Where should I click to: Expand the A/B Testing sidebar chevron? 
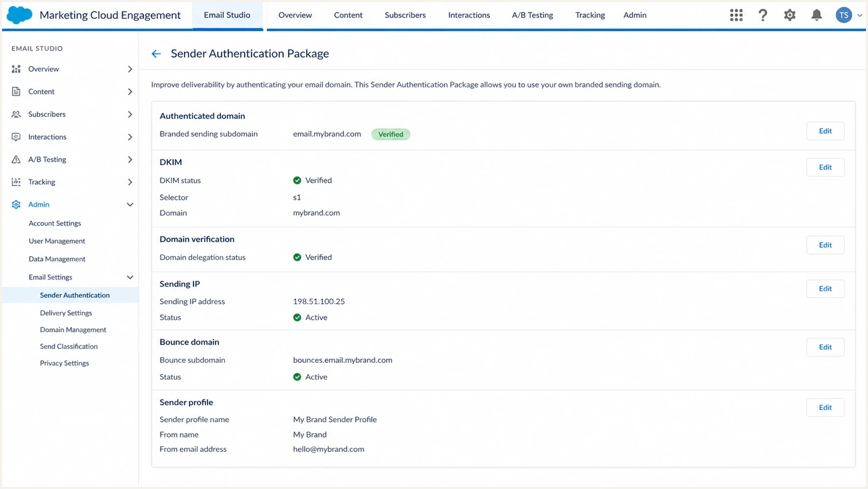point(130,160)
